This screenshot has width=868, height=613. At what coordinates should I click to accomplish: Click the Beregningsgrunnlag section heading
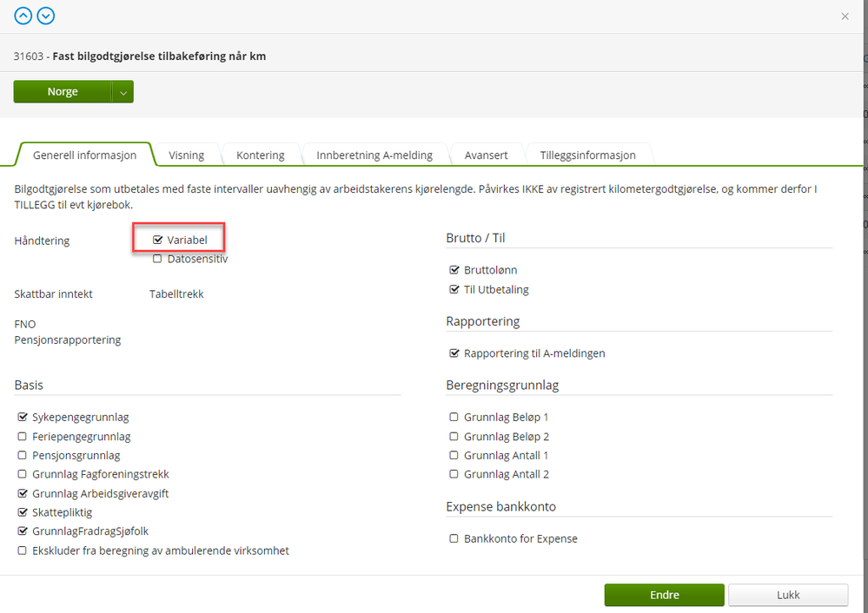(503, 385)
